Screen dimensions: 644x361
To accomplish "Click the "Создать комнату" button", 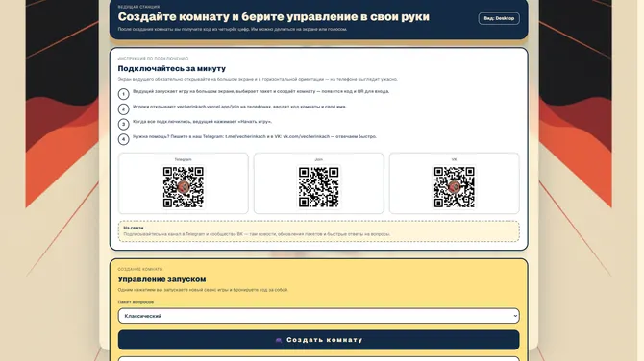I will 319,340.
